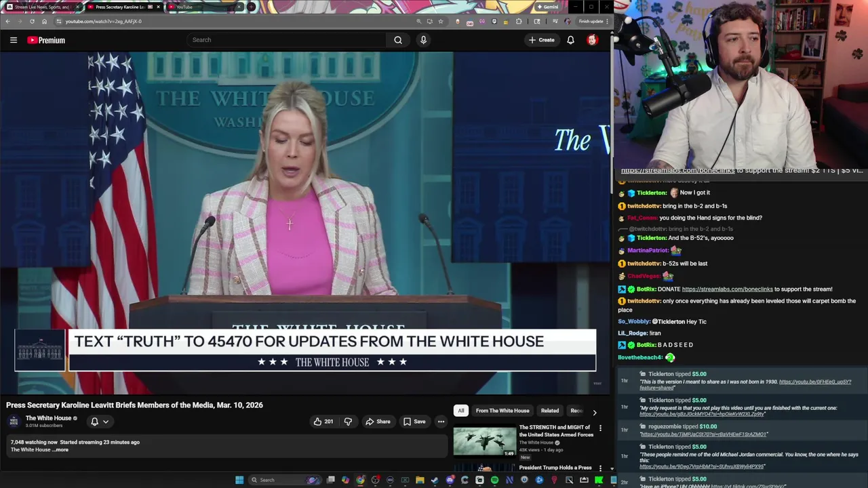Open the browser home page
This screenshot has height=488, width=868.
coord(44,21)
